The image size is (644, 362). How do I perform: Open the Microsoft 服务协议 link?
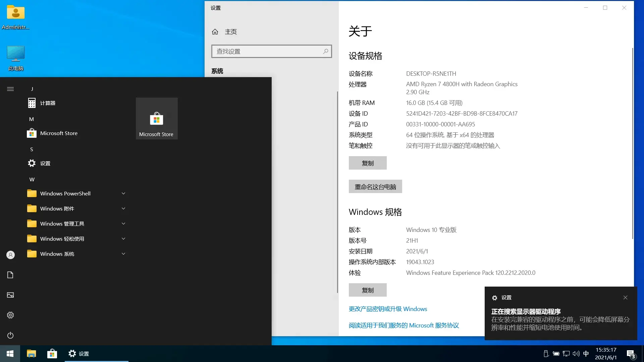[x=404, y=325]
